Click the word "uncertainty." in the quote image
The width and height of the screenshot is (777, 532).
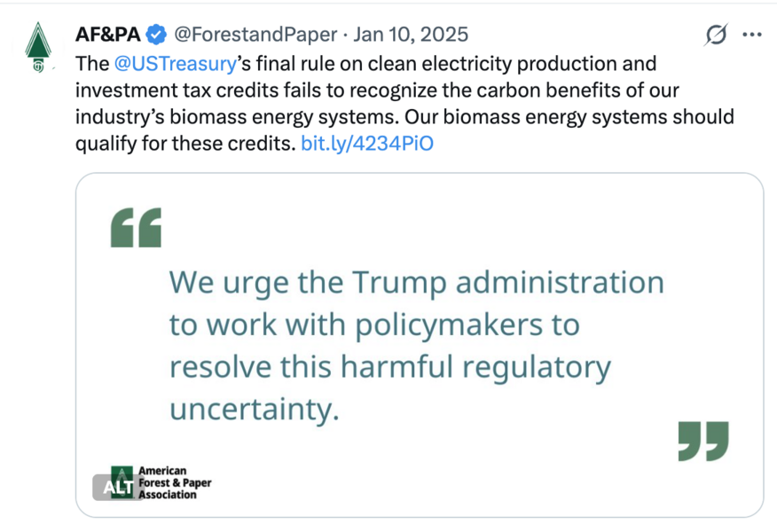[255, 409]
